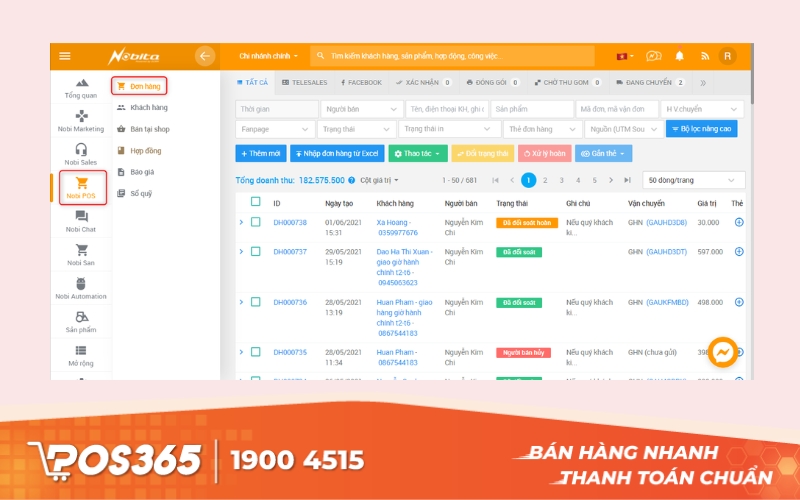Switch to the XÁC NHẬN tab

pyautogui.click(x=423, y=83)
